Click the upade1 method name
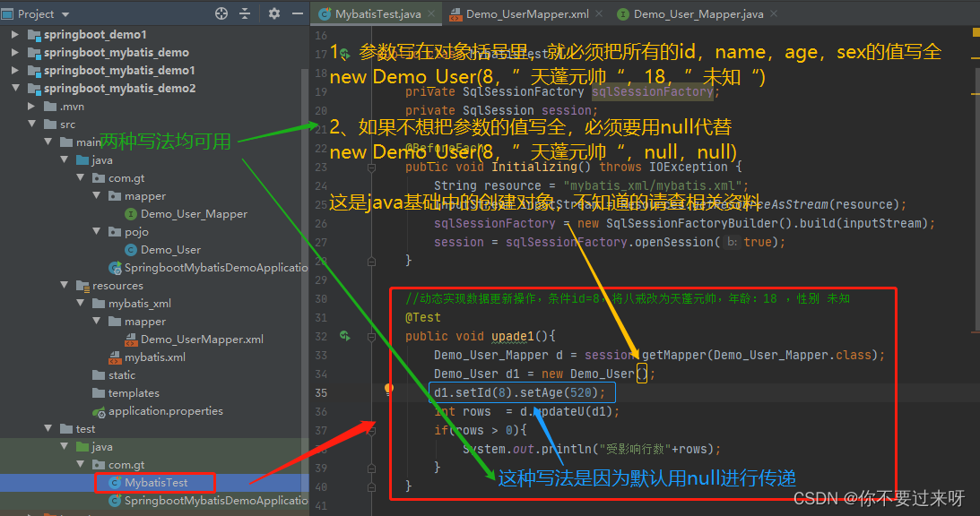 pos(513,336)
